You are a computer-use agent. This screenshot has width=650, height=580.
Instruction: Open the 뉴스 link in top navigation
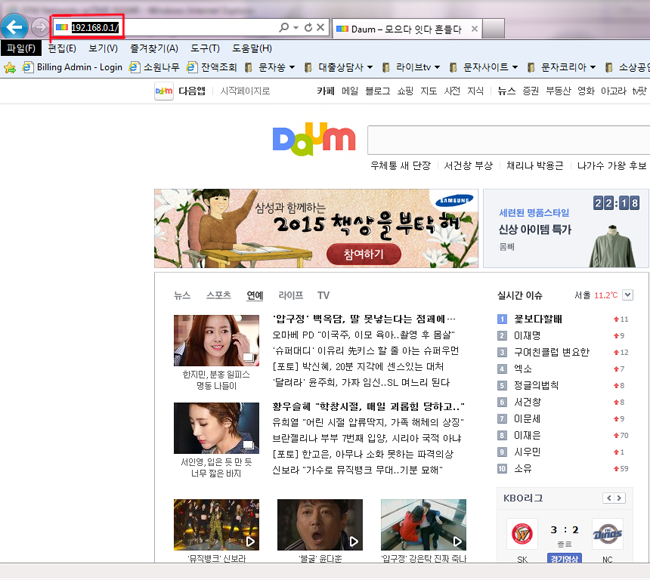[x=506, y=91]
